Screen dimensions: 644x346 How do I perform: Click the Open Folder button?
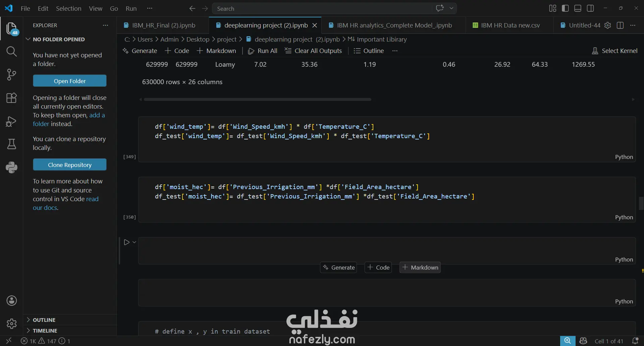70,81
